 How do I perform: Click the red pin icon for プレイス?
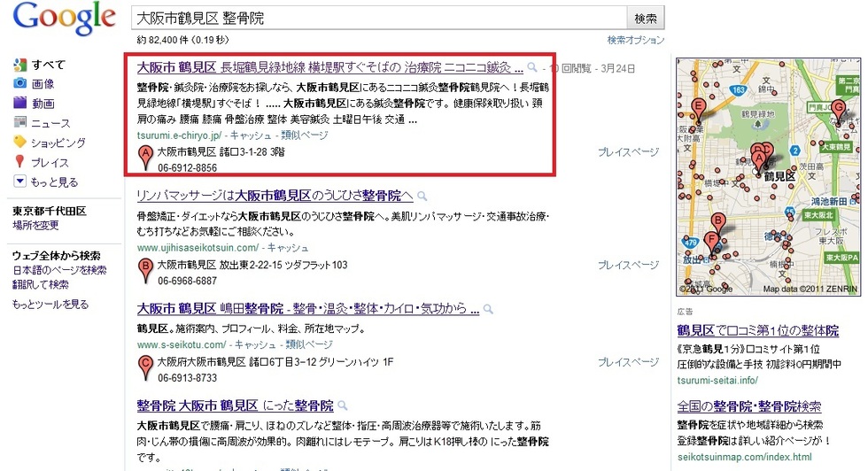pos(19,162)
